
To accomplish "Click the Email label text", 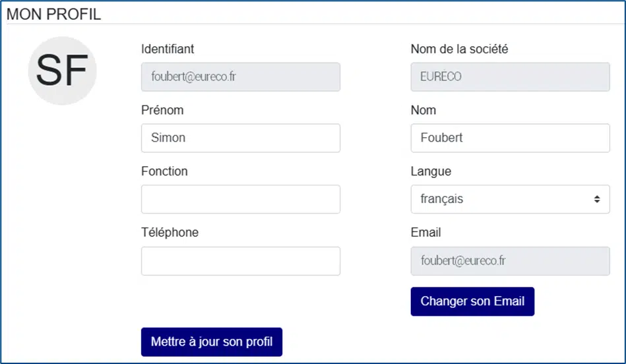I will (x=425, y=232).
